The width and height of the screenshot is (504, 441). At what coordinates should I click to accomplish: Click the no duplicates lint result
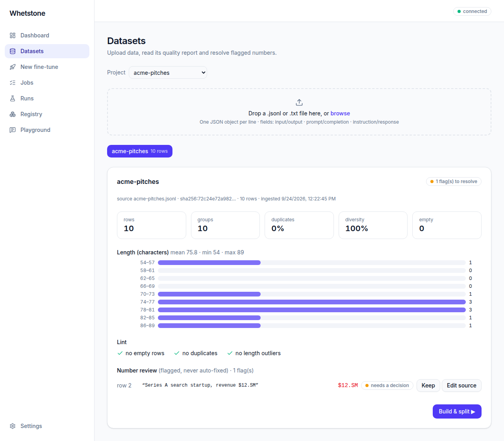point(196,353)
